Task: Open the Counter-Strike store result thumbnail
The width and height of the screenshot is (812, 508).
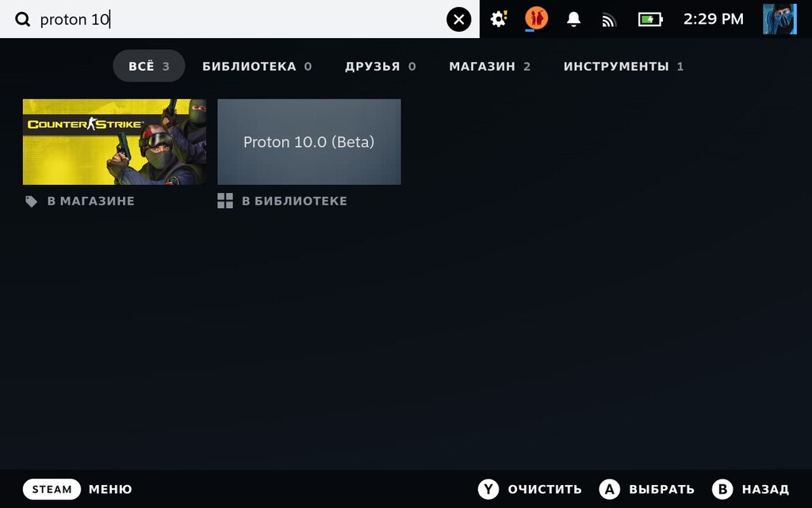Action: coord(114,142)
